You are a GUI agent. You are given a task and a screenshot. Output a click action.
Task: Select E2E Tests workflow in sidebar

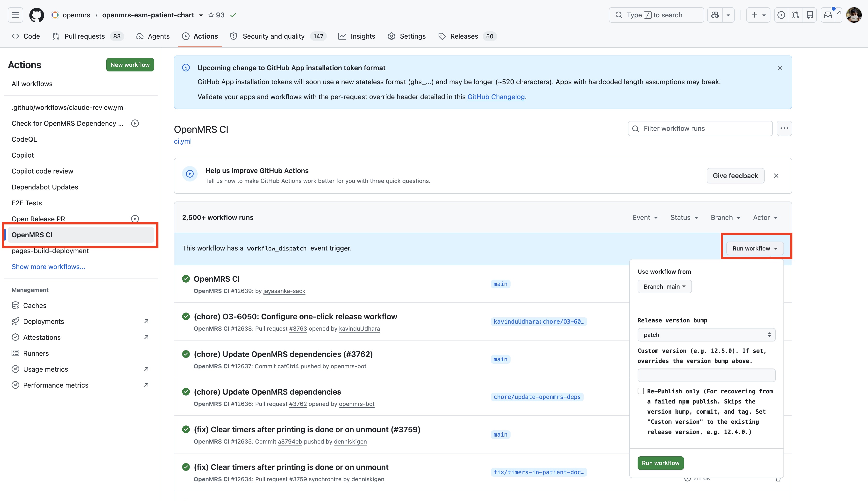pyautogui.click(x=27, y=203)
